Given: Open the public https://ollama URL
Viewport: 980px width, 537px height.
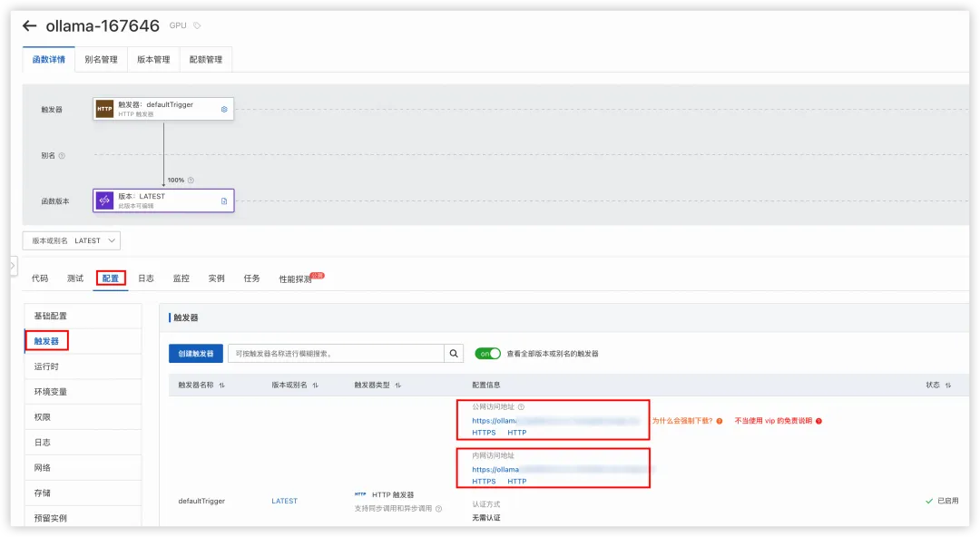Looking at the screenshot, I should tap(555, 421).
